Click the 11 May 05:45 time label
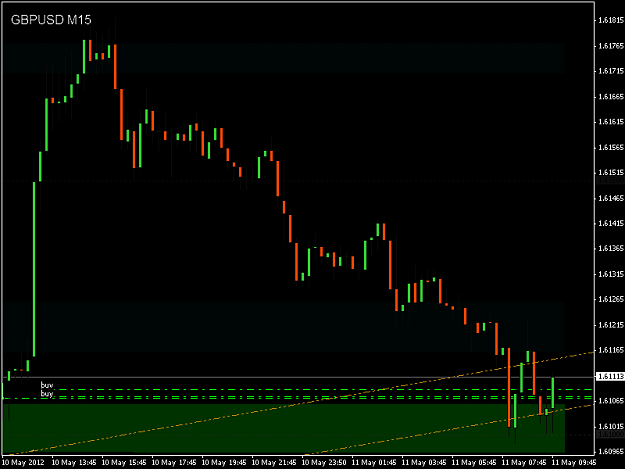This screenshot has width=625, height=469. [x=474, y=462]
